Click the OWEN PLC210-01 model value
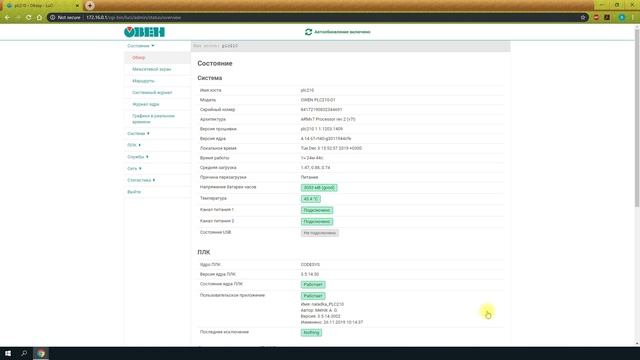The height and width of the screenshot is (360, 640). (x=318, y=100)
